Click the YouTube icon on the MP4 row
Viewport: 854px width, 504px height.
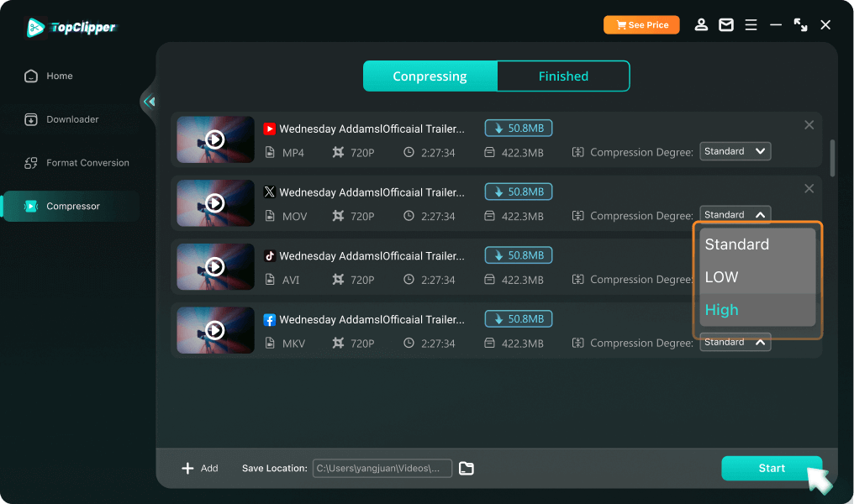tap(269, 129)
